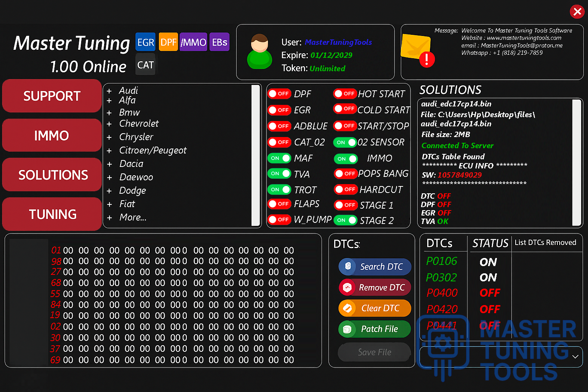Click the orange DPF badge icon
588x392 pixels.
pyautogui.click(x=168, y=42)
